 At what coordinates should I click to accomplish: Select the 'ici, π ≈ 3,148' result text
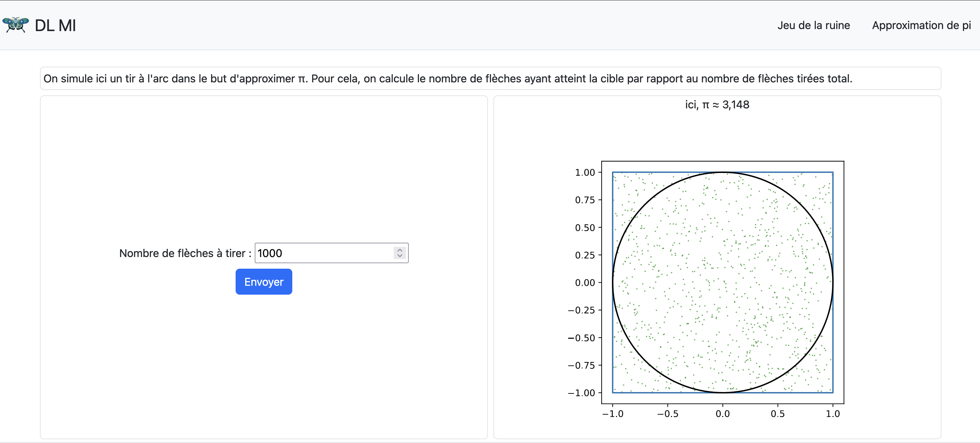(x=717, y=104)
